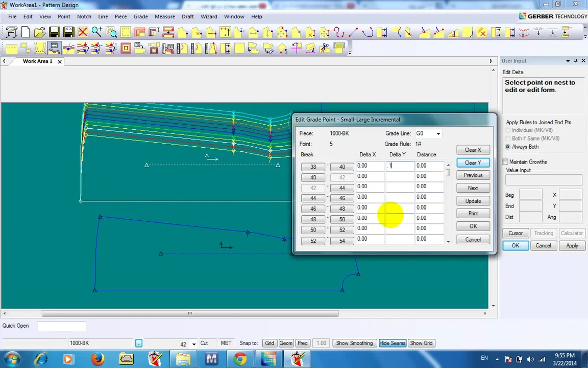Click the horizontal scrollbar under the work area
This screenshot has height=368, width=588.
pos(190,313)
